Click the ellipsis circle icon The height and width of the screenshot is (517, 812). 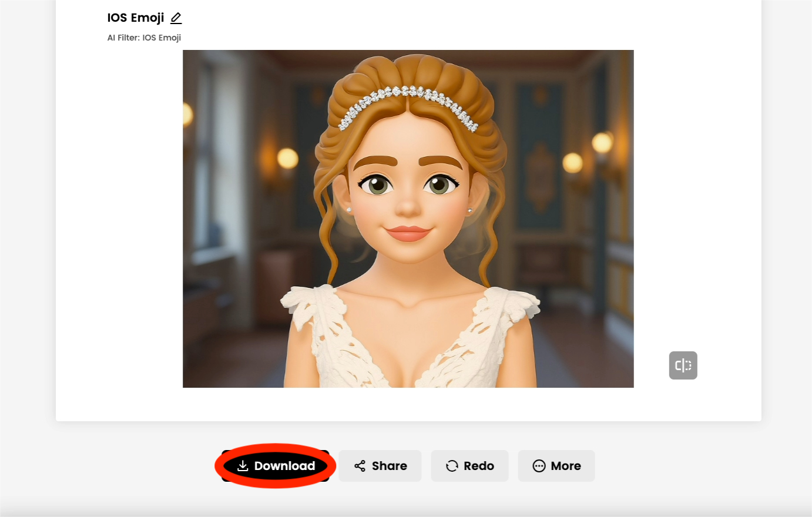(x=539, y=466)
